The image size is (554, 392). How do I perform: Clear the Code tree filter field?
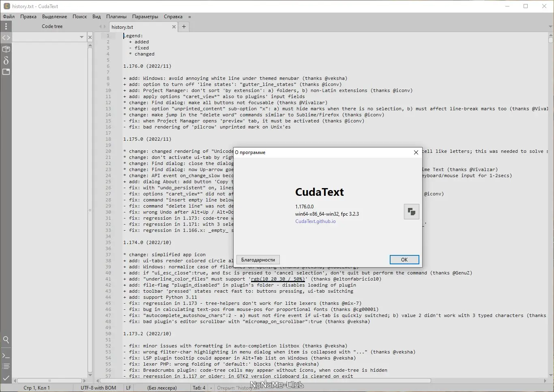click(x=90, y=37)
